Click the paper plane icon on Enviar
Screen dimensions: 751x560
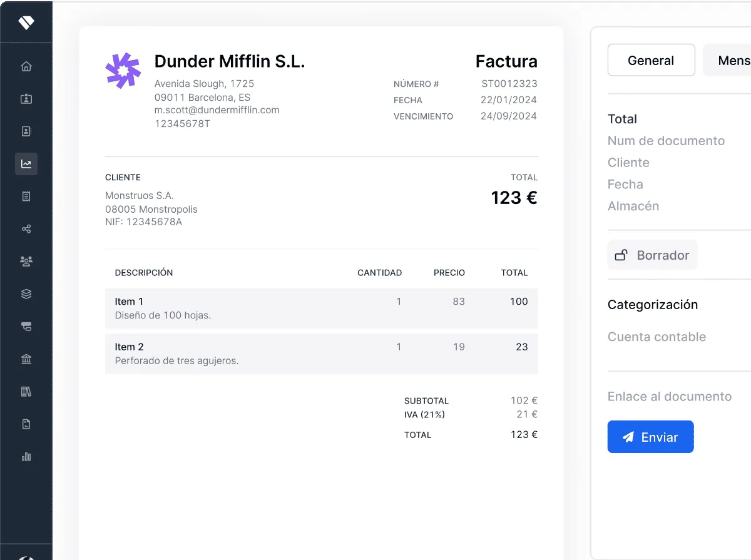point(628,437)
